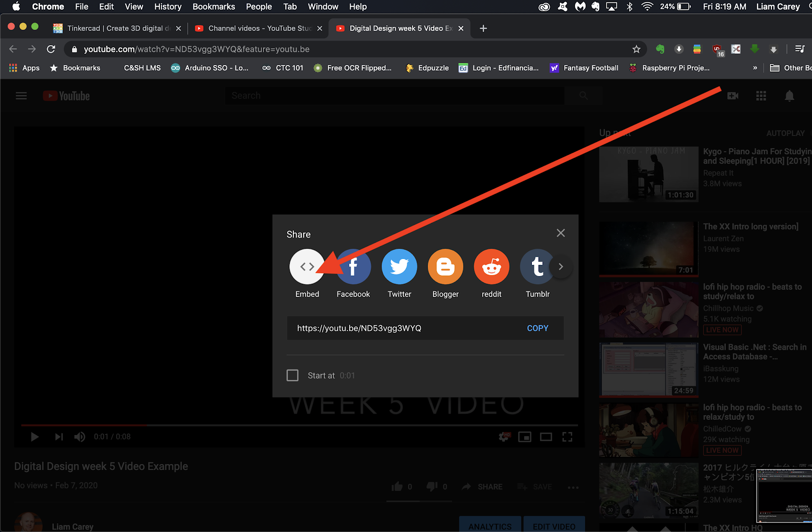Open the ANALYTICS button
This screenshot has width=812, height=532.
pos(490,525)
